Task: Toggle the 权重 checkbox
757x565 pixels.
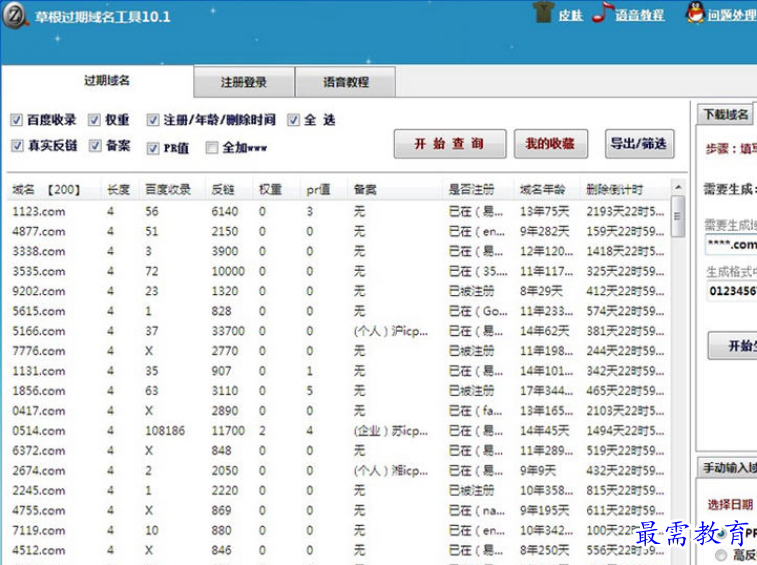Action: pos(95,120)
